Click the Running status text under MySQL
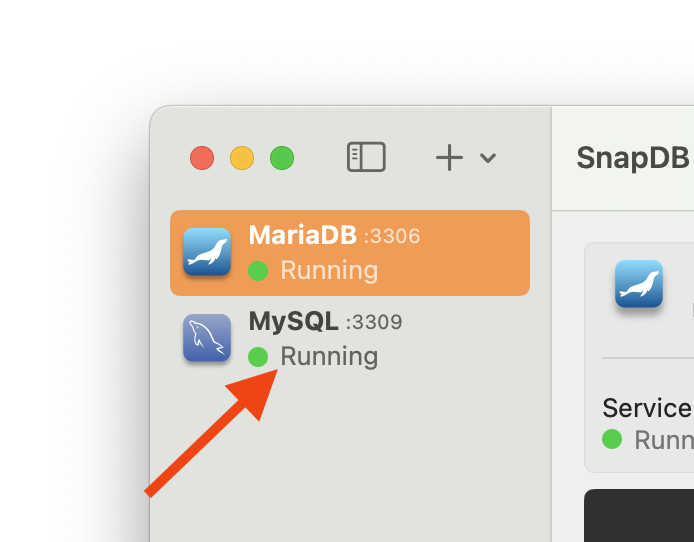The width and height of the screenshot is (694, 542). click(x=329, y=356)
